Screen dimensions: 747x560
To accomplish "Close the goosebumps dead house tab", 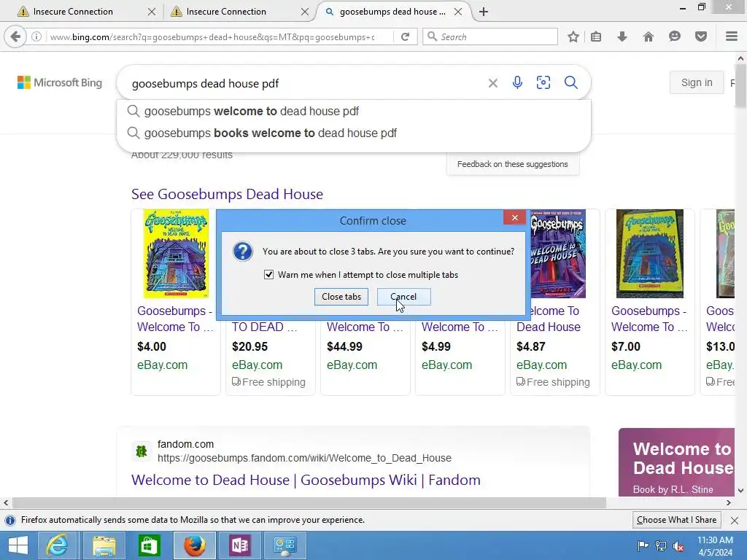I will (x=458, y=12).
